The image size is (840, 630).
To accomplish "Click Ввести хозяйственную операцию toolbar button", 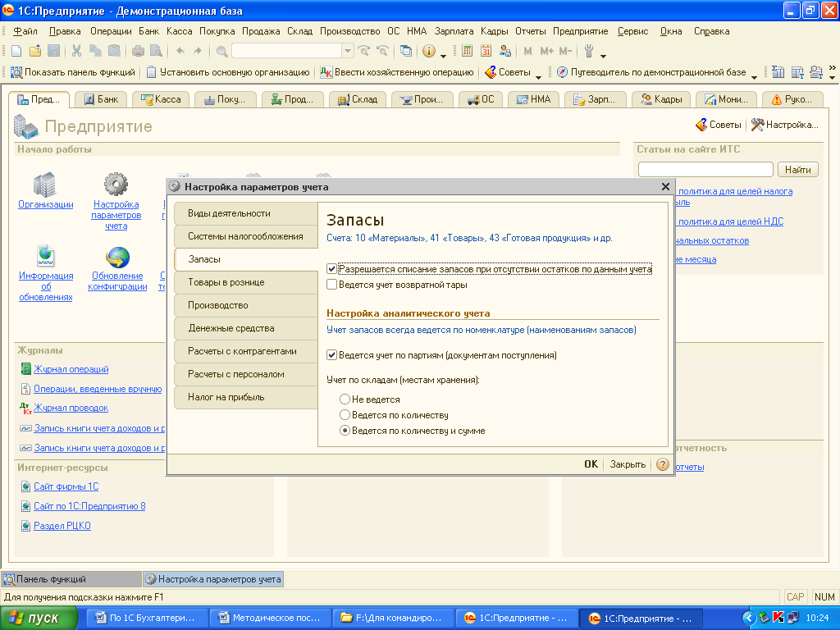I will click(x=397, y=72).
